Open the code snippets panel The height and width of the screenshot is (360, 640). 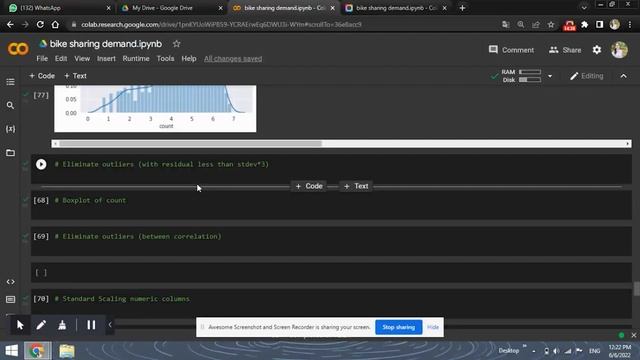(x=10, y=282)
